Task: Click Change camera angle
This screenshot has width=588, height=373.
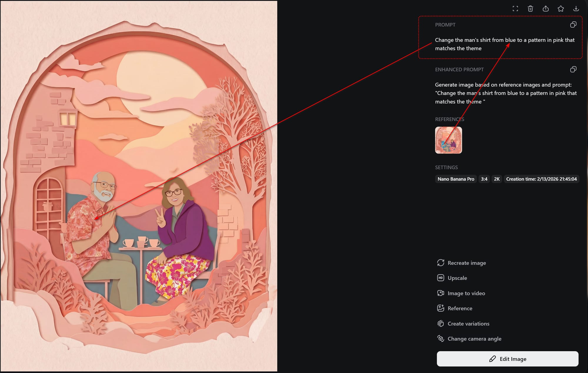Action: tap(474, 339)
